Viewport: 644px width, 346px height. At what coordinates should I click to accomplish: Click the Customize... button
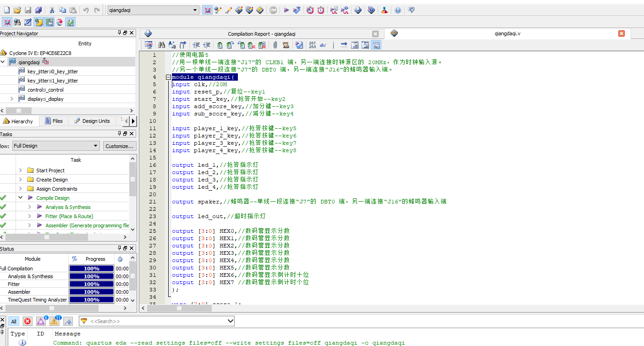(119, 146)
